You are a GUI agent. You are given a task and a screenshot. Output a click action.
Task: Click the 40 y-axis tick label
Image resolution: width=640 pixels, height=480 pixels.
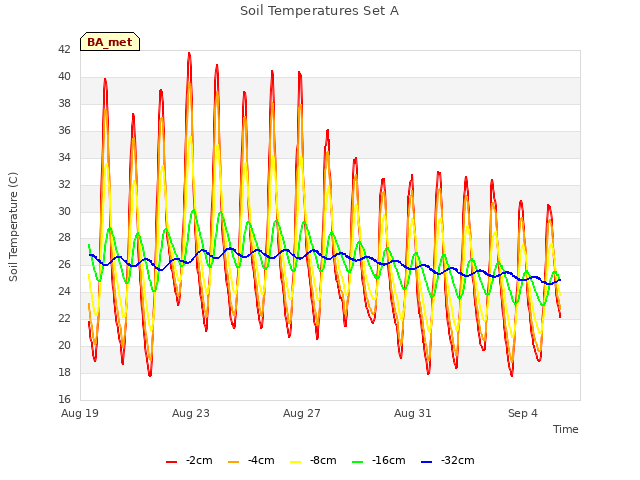coord(64,76)
